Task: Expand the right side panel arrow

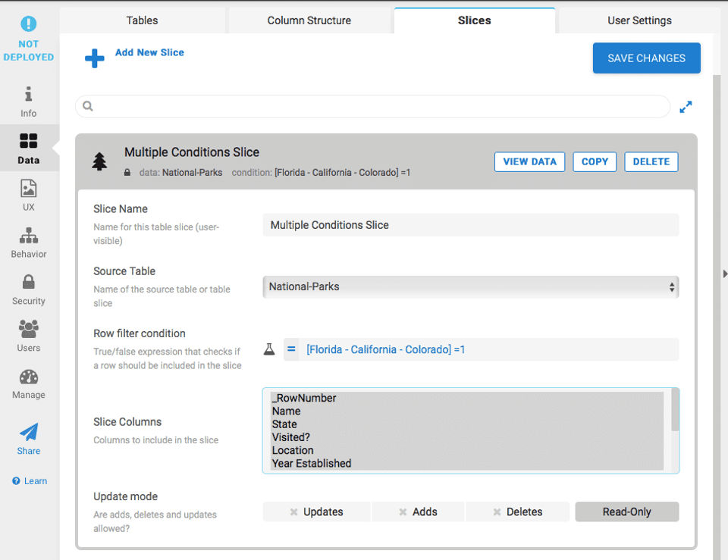Action: (724, 274)
